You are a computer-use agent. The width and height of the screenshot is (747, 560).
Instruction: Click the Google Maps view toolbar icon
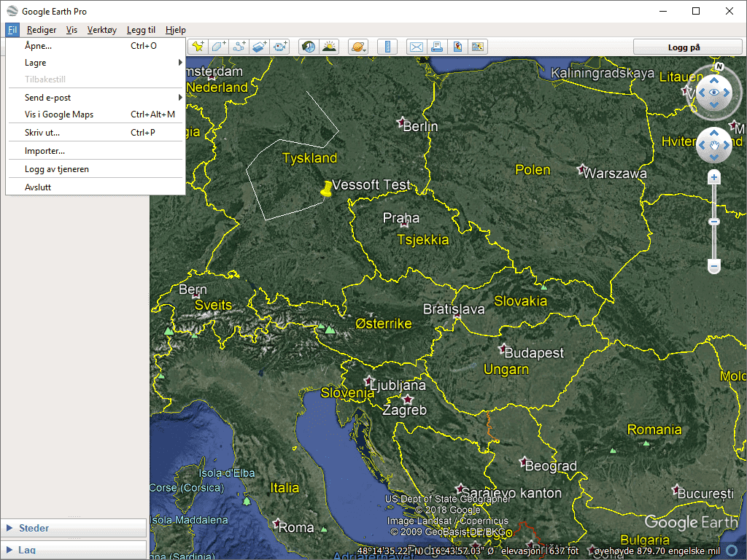pyautogui.click(x=478, y=47)
